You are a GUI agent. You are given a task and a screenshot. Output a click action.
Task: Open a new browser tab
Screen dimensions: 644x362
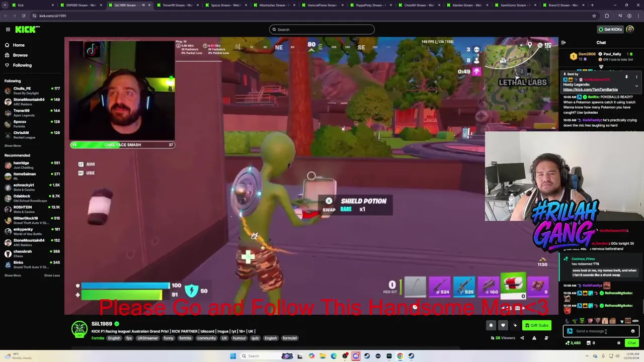coord(592,5)
